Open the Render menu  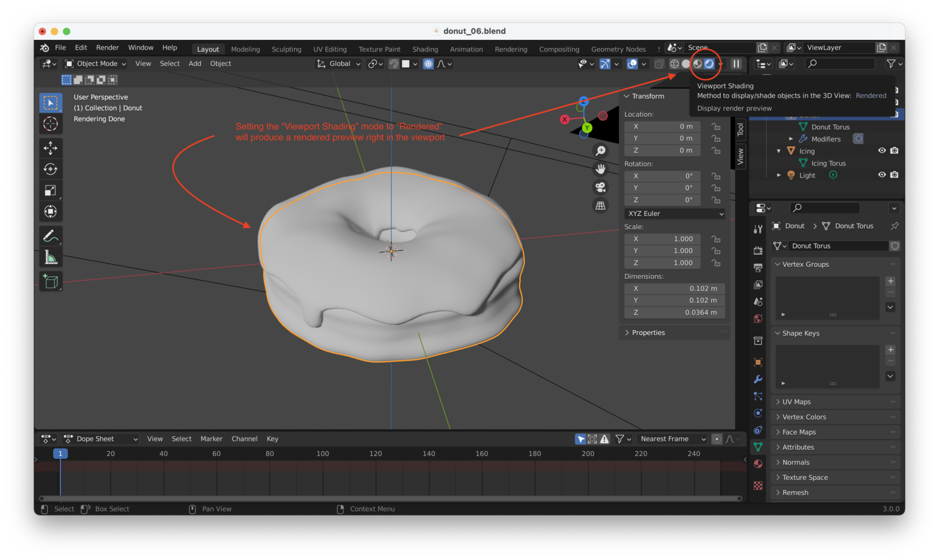107,47
